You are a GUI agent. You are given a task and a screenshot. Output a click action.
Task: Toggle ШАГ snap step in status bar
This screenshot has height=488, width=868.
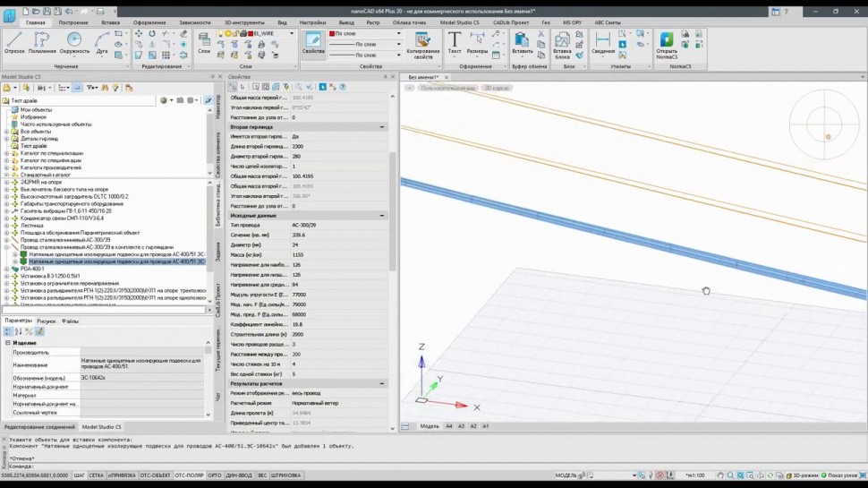79,475
